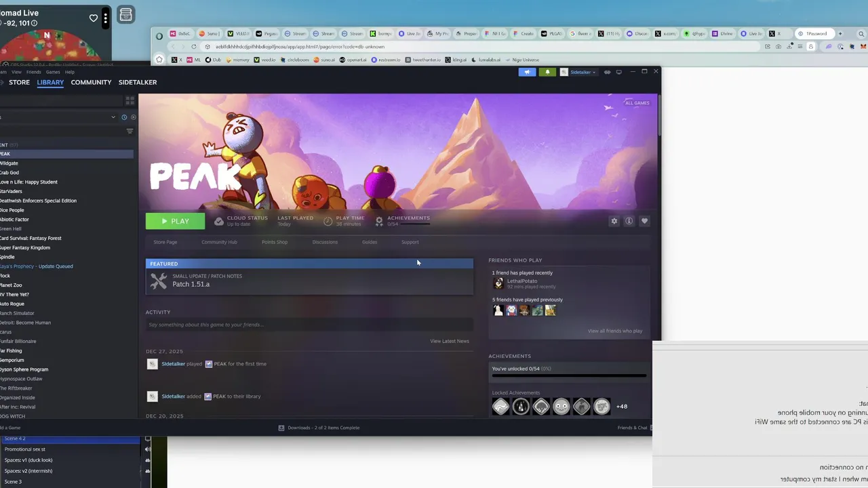Open the PEAK game info icon
The image size is (868, 488).
629,221
